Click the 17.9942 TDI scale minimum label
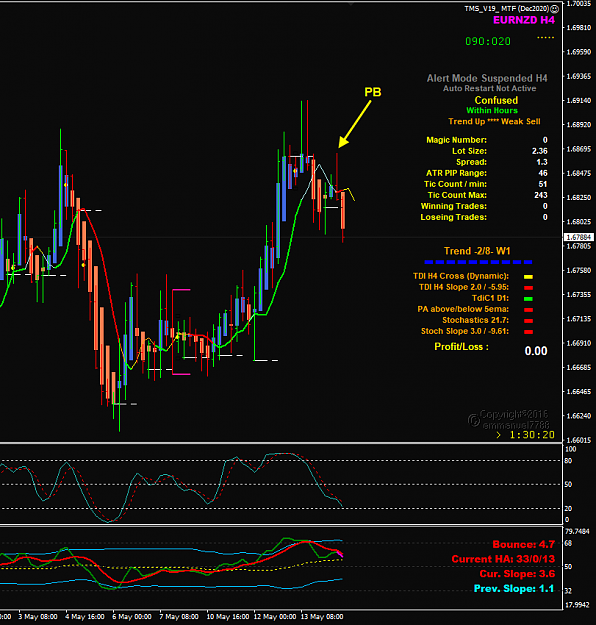Viewport: 596px width, 625px height. pos(577,605)
